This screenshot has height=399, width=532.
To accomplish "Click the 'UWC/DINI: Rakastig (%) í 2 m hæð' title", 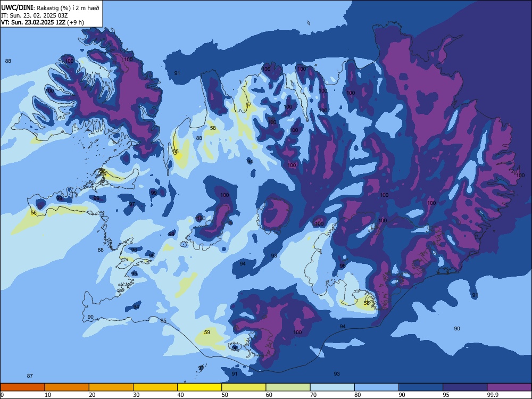I will coord(50,8).
